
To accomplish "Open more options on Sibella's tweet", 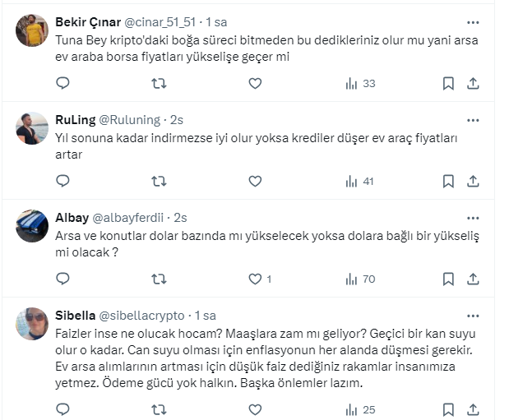I will pyautogui.click(x=473, y=316).
